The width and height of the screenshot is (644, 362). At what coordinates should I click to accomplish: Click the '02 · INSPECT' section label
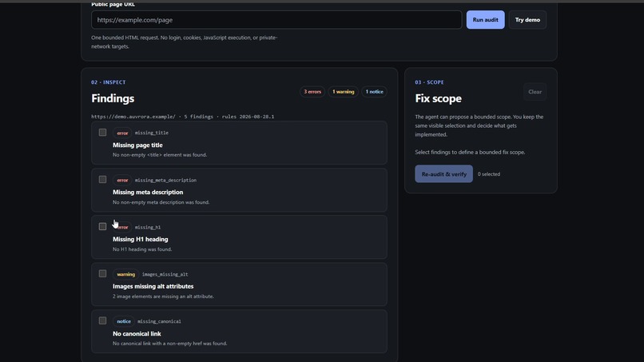(109, 82)
